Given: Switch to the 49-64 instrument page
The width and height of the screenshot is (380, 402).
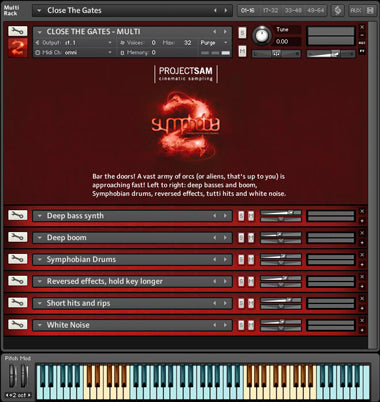Looking at the screenshot, I should click(315, 11).
